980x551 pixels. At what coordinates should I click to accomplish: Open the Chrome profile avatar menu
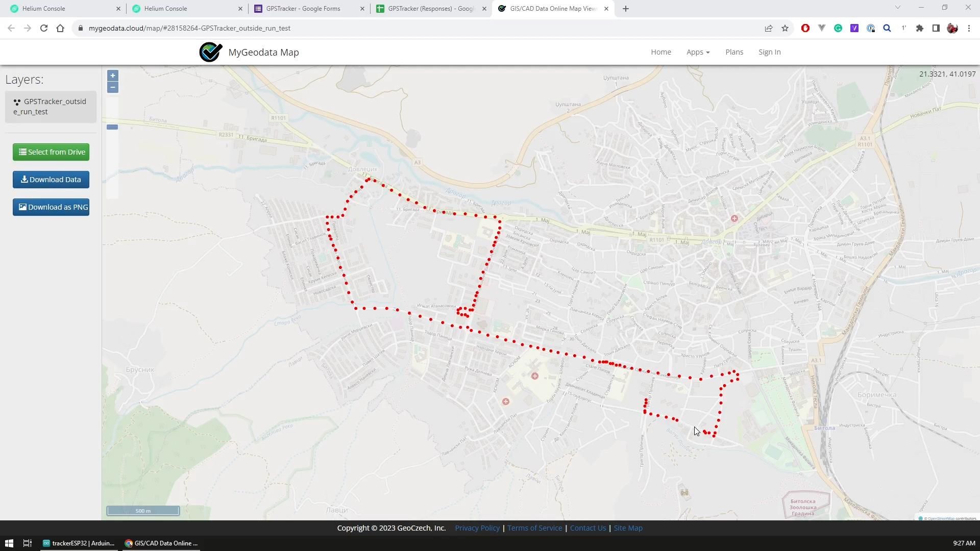click(x=952, y=28)
